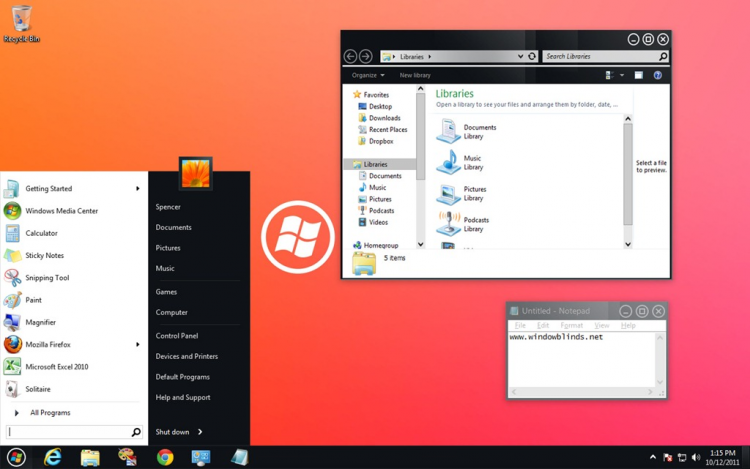750x469 pixels.
Task: Click the Getting Started icon in Start menu
Action: pos(11,189)
